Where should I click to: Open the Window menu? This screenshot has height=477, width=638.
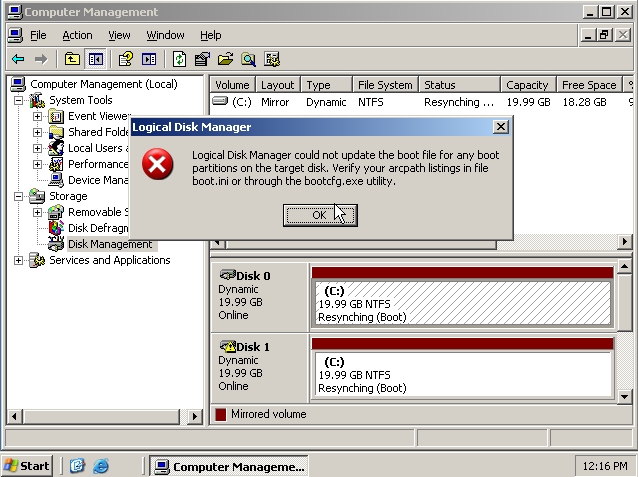[165, 35]
